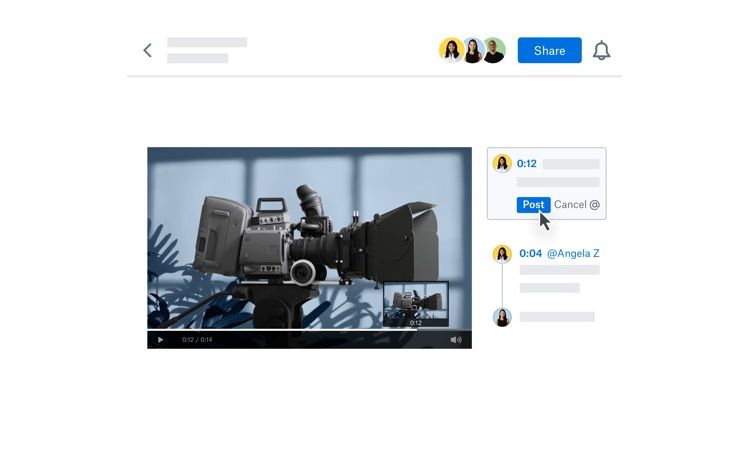This screenshot has height=450, width=750.
Task: Jump to the 0:12 comment timestamp
Action: pos(527,164)
